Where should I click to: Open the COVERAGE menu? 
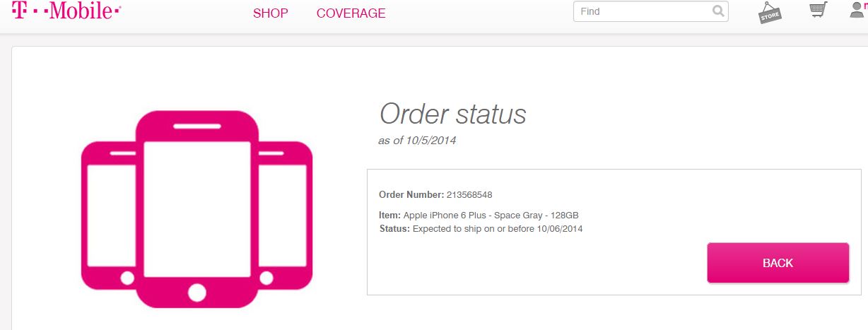[351, 13]
